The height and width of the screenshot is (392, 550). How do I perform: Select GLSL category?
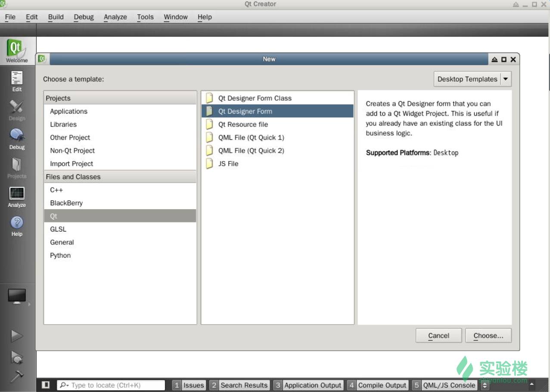click(120, 229)
